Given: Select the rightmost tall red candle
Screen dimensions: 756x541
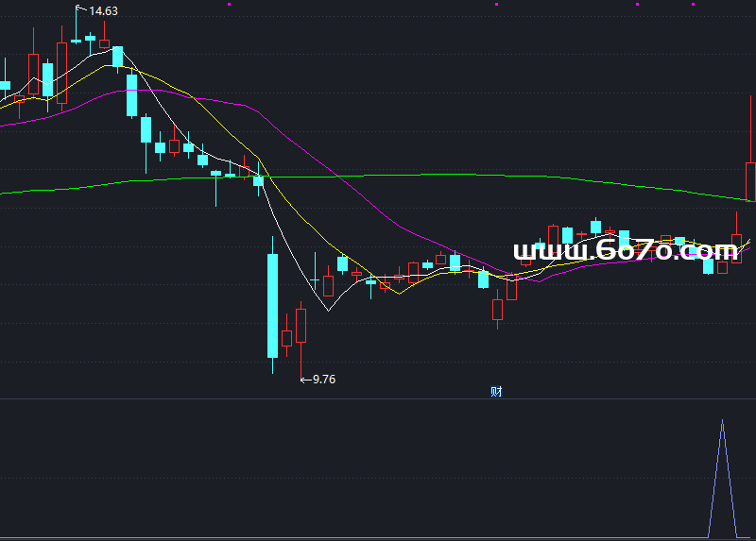Looking at the screenshot, I should click(x=750, y=181).
